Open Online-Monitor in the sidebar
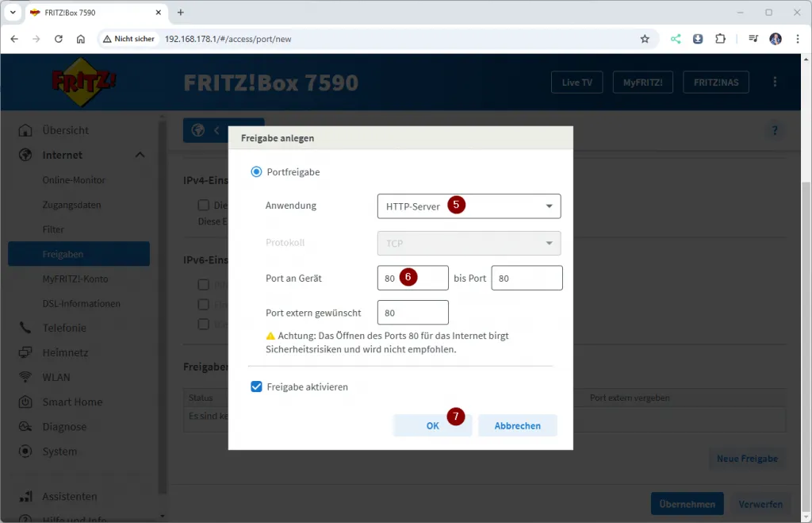This screenshot has height=523, width=812. click(x=74, y=180)
